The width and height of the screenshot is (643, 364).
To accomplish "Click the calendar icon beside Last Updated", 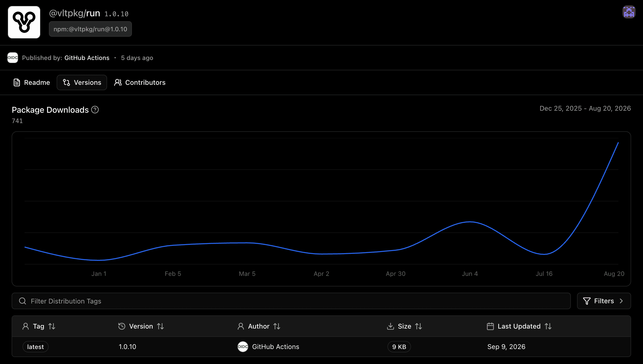I will tap(490, 326).
